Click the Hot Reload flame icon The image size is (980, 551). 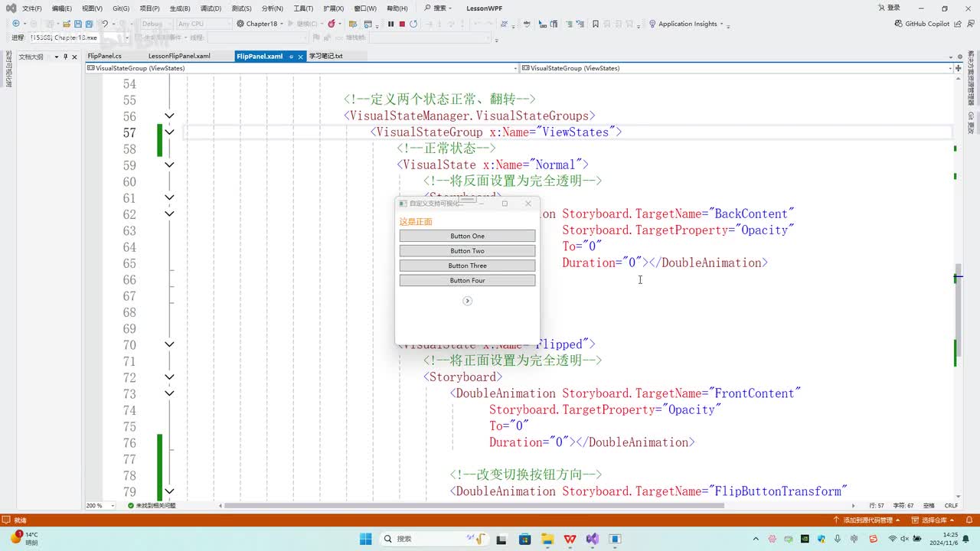click(332, 24)
